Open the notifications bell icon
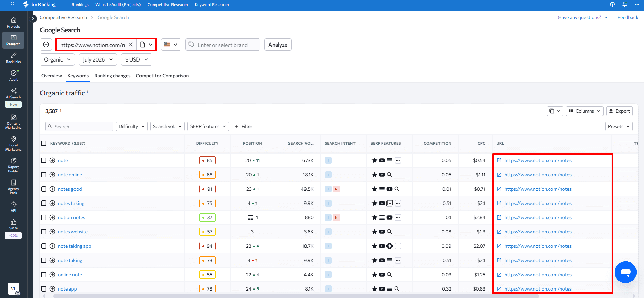 point(625,4)
